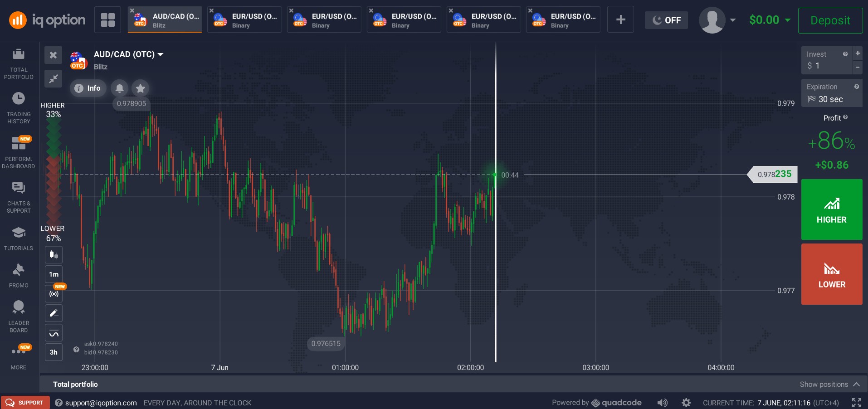Click support@iqoption.com link
868x409 pixels.
[x=101, y=403]
